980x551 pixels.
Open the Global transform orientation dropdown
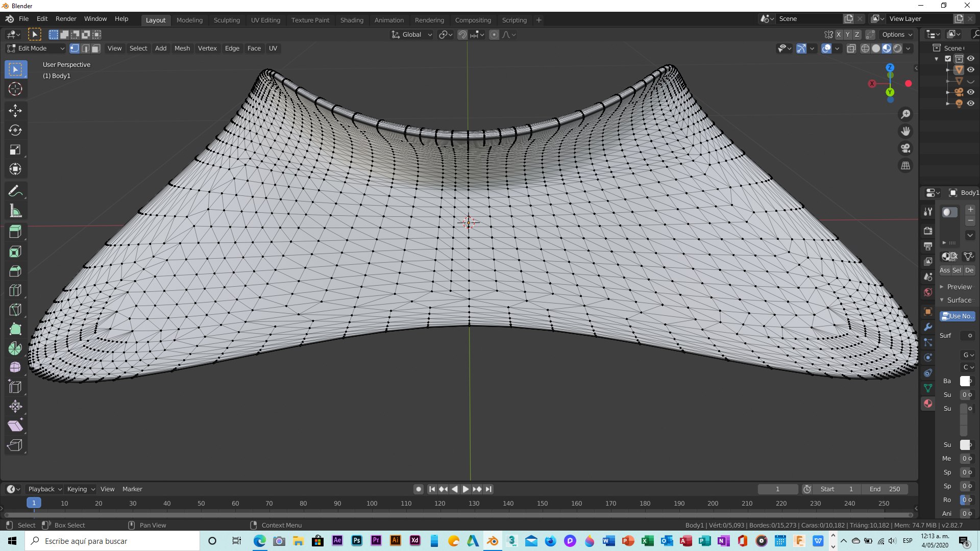[412, 35]
